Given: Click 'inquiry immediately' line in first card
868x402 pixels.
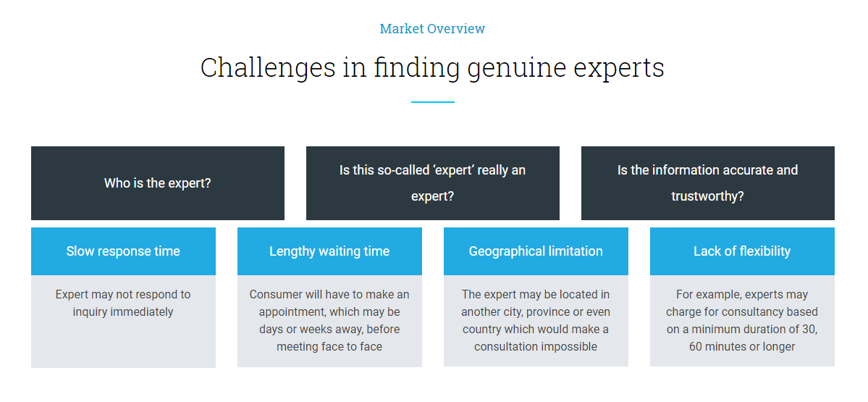Looking at the screenshot, I should (123, 311).
